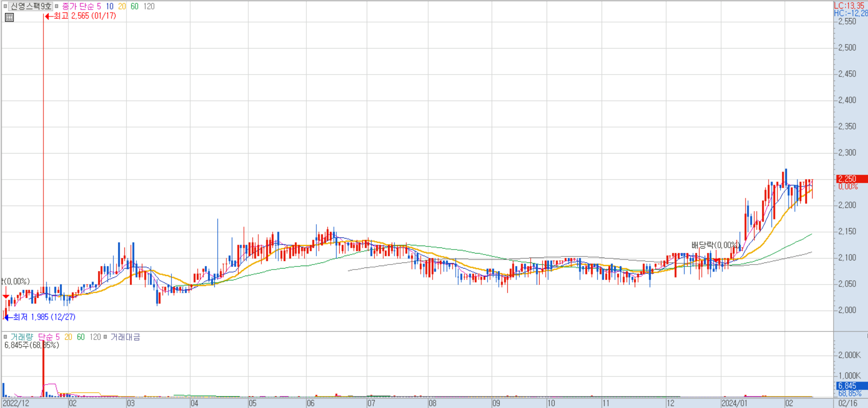Toggle the small square before 신영스팩9호
Viewport: 868px width, 408px height.
coord(5,6)
